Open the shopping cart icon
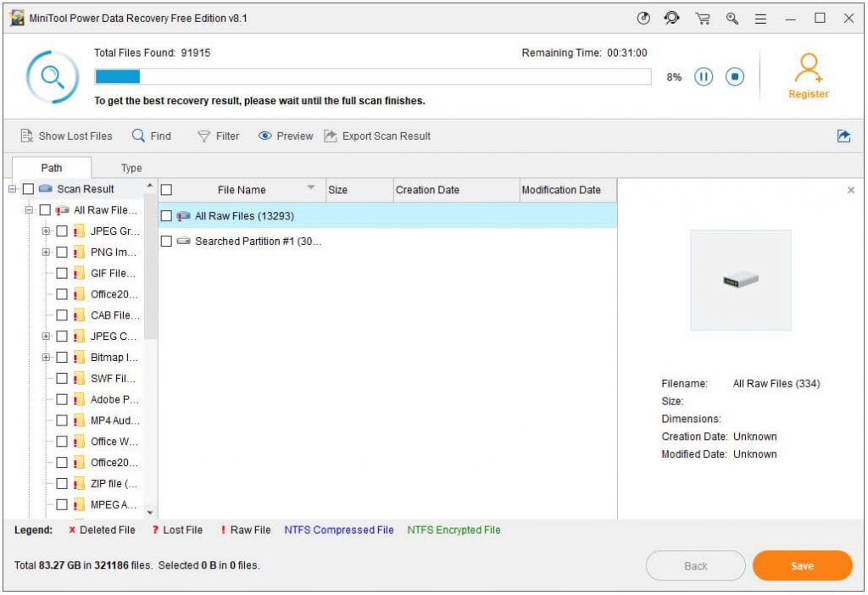This screenshot has width=868, height=595. [703, 19]
